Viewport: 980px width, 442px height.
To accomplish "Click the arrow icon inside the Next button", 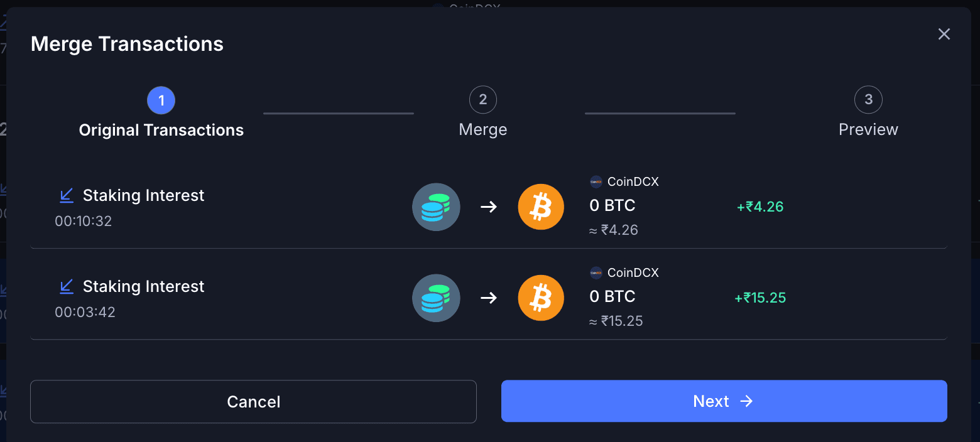I will click(x=747, y=401).
